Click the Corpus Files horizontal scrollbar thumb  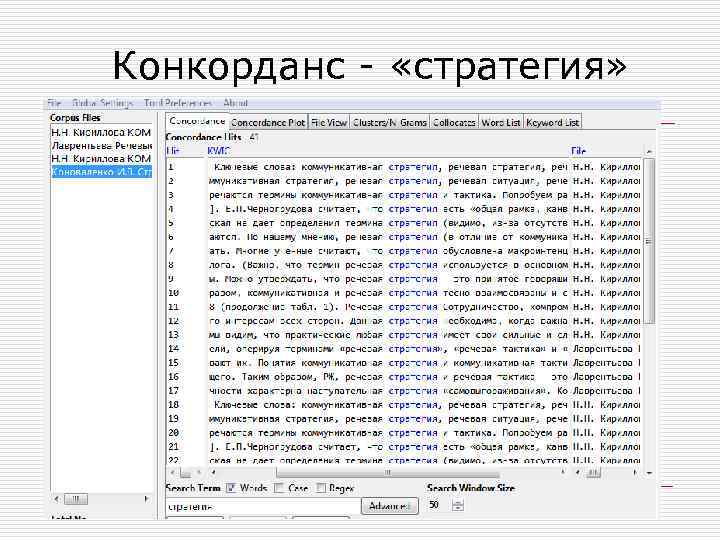tap(76, 499)
